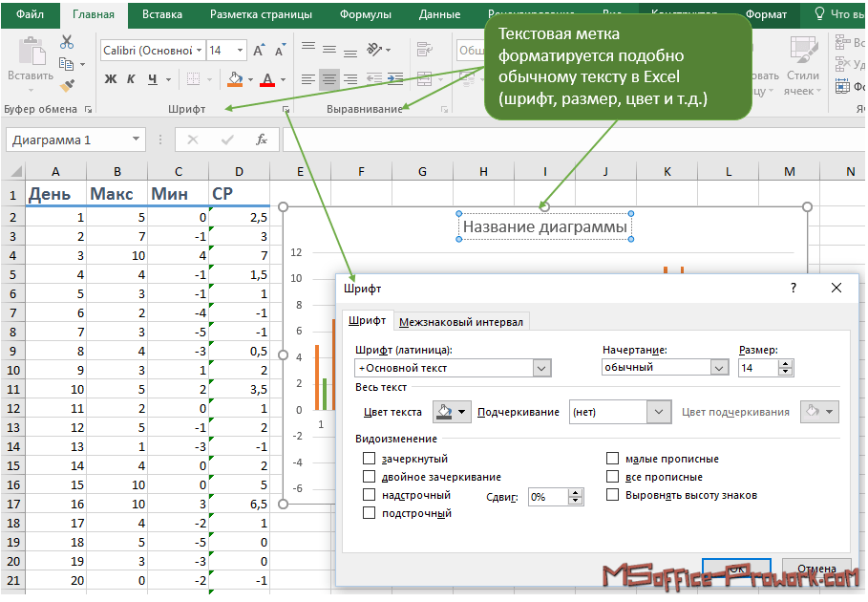Switch to the Вставка tab
The height and width of the screenshot is (602, 868).
click(162, 14)
